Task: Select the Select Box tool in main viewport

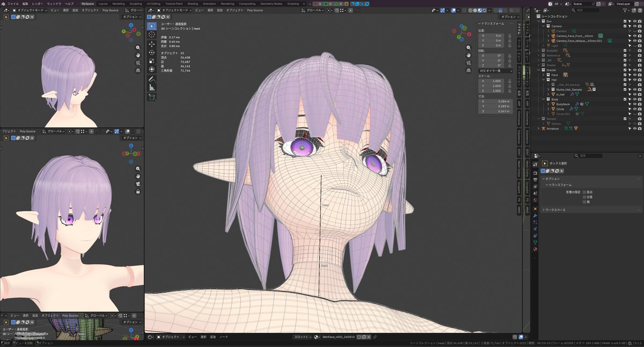Action: tap(152, 26)
